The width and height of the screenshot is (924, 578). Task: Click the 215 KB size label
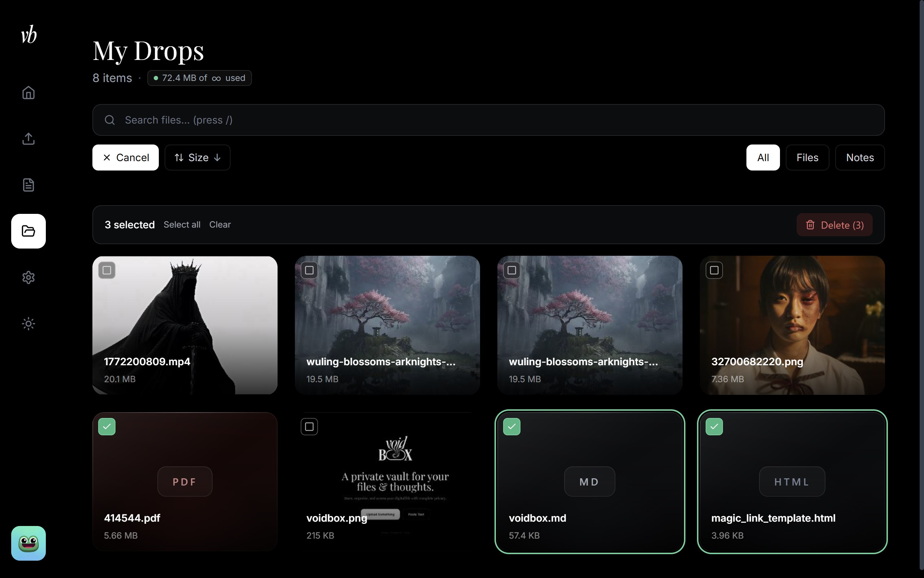320,535
